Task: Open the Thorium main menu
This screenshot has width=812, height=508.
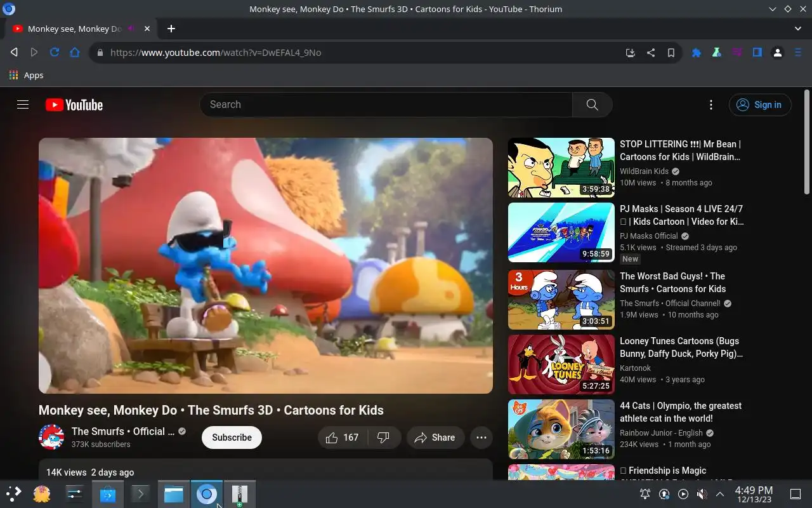Action: 798,53
